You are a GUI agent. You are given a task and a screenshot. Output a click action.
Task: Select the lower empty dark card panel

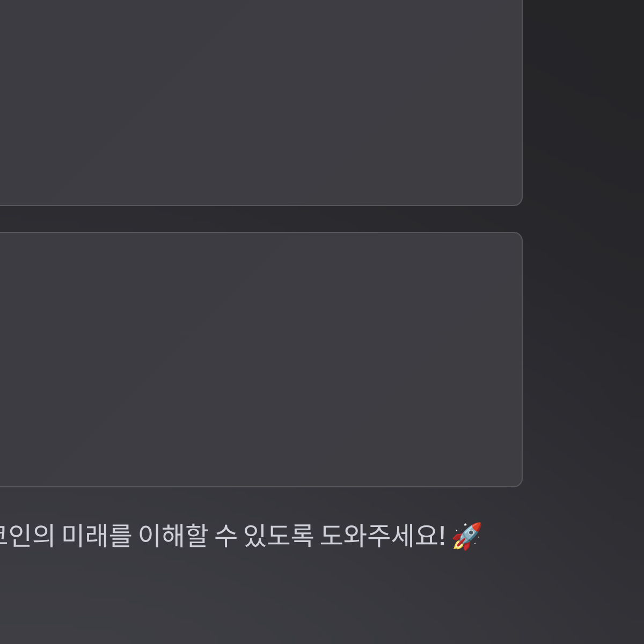click(261, 360)
